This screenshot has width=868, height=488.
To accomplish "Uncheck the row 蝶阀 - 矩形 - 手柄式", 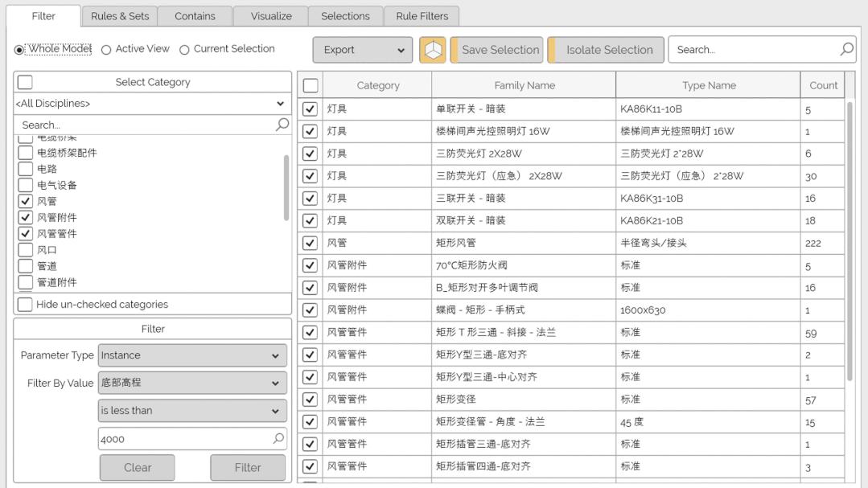I will [310, 310].
